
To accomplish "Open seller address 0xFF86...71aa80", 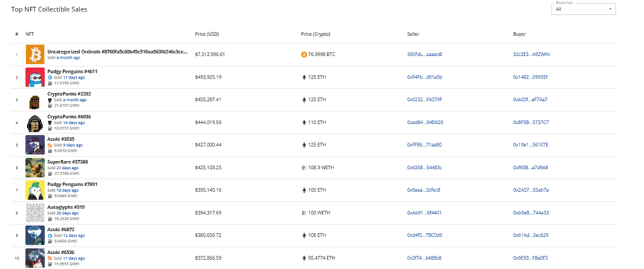I will pyautogui.click(x=424, y=145).
